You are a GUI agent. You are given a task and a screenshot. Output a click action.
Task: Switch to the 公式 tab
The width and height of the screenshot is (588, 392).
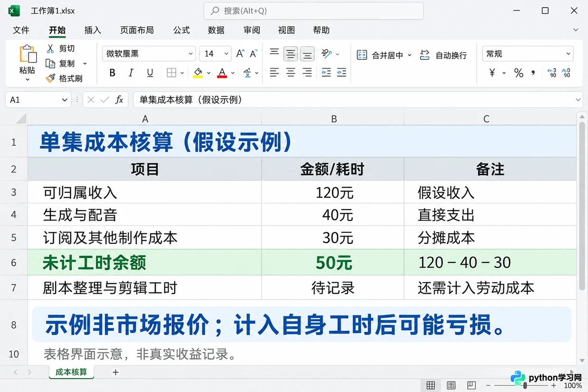[x=181, y=30]
